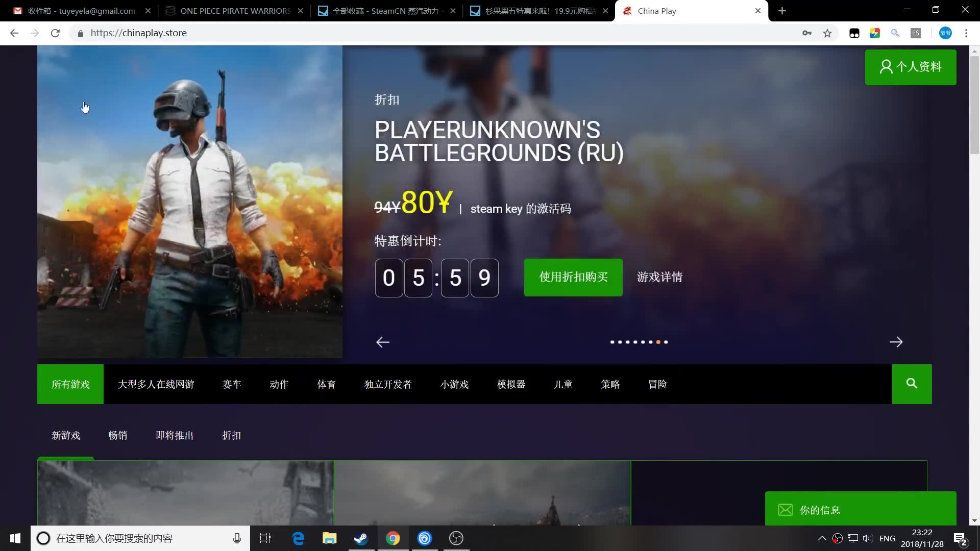Close the China Play tab
The height and width of the screenshot is (551, 980).
point(757,11)
